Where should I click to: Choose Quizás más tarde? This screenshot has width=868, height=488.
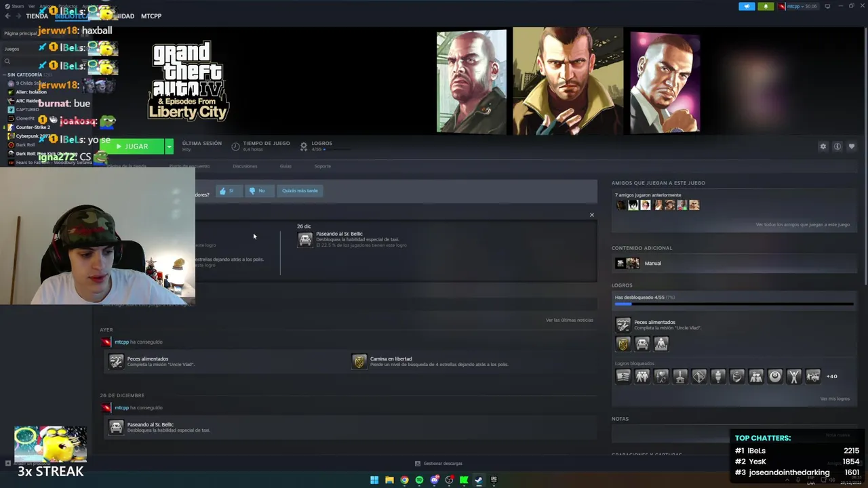(x=300, y=190)
